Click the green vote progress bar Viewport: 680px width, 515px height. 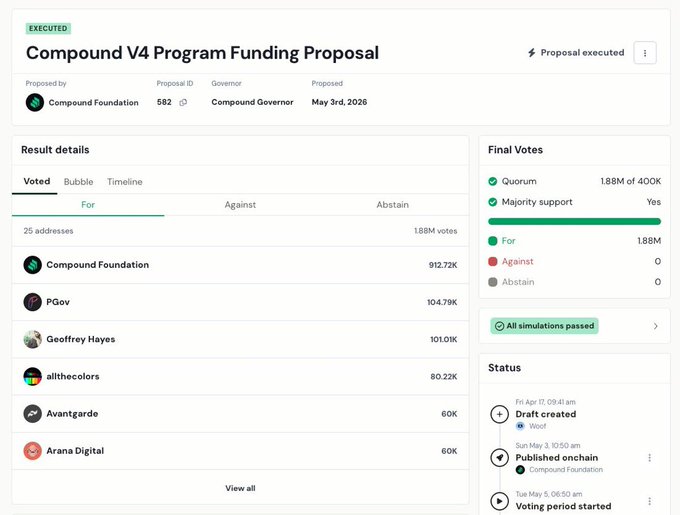pos(575,222)
